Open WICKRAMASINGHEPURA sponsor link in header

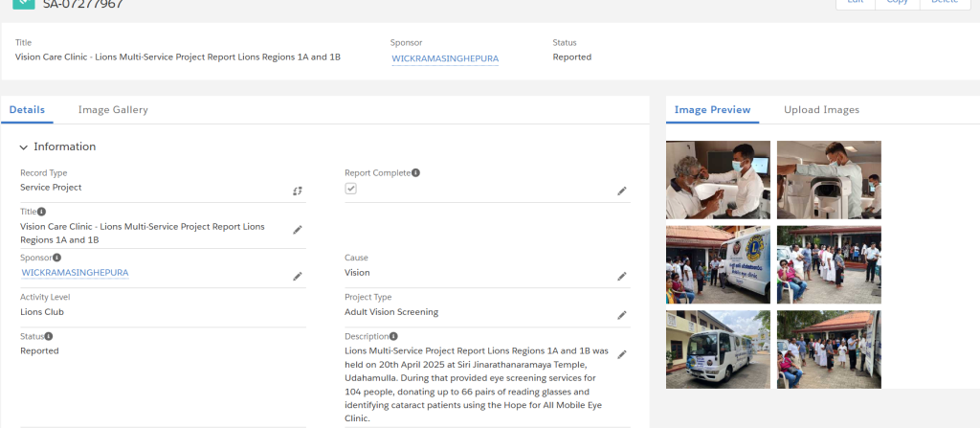coord(445,58)
